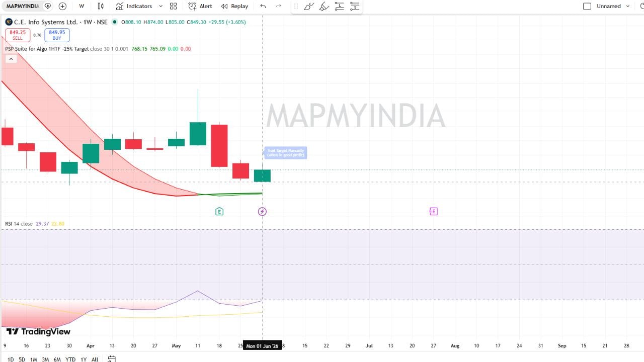Click the green market status dot
This screenshot has height=362, width=644.
tap(115, 22)
